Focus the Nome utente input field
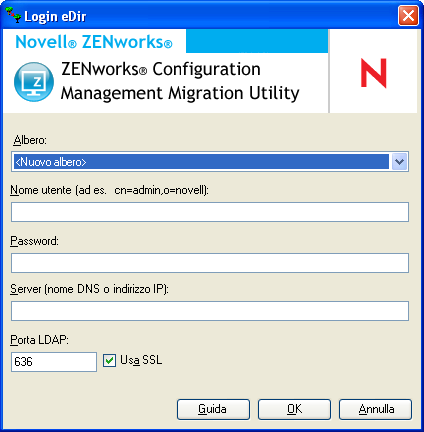 (210, 212)
